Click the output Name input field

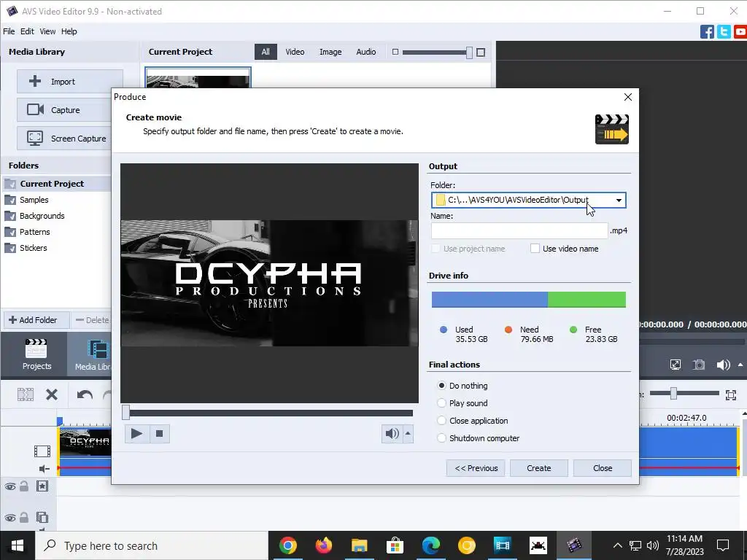[x=519, y=230]
